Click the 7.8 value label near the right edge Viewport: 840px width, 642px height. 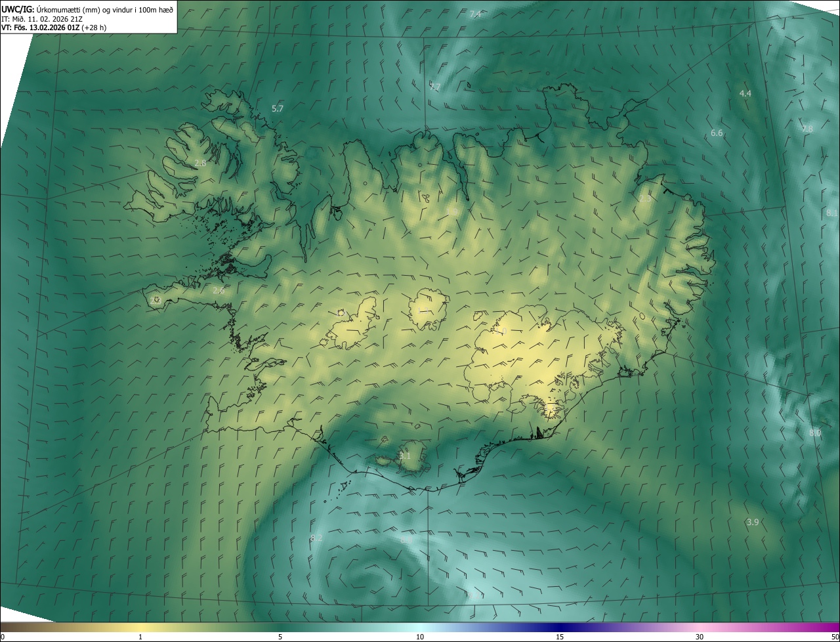807,129
